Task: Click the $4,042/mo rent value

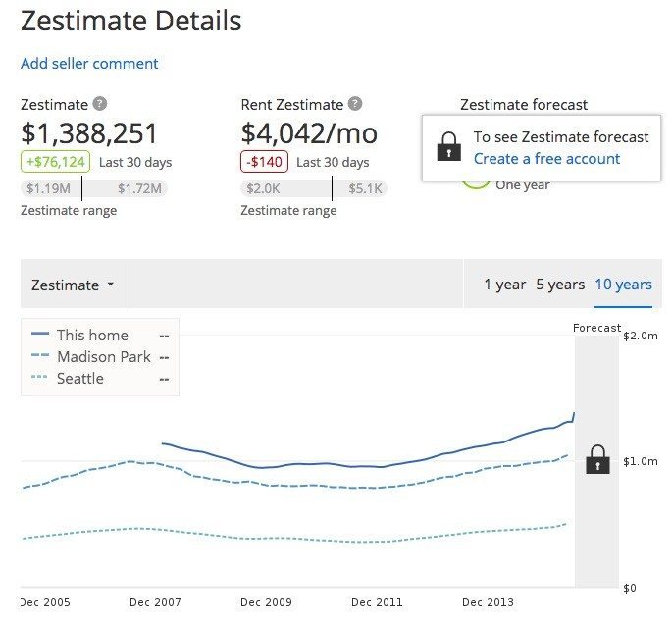Action: pos(309,133)
